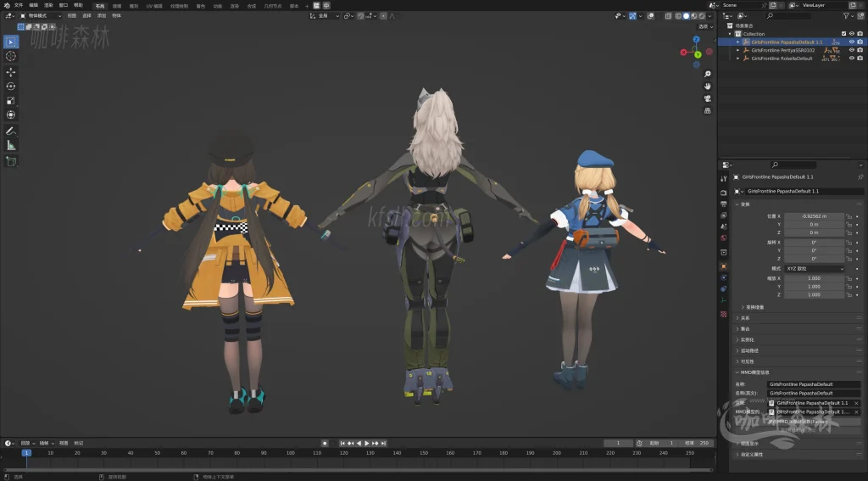Image resolution: width=868 pixels, height=481 pixels.
Task: Open the 编辑 (Edit) menu
Action: coord(34,5)
